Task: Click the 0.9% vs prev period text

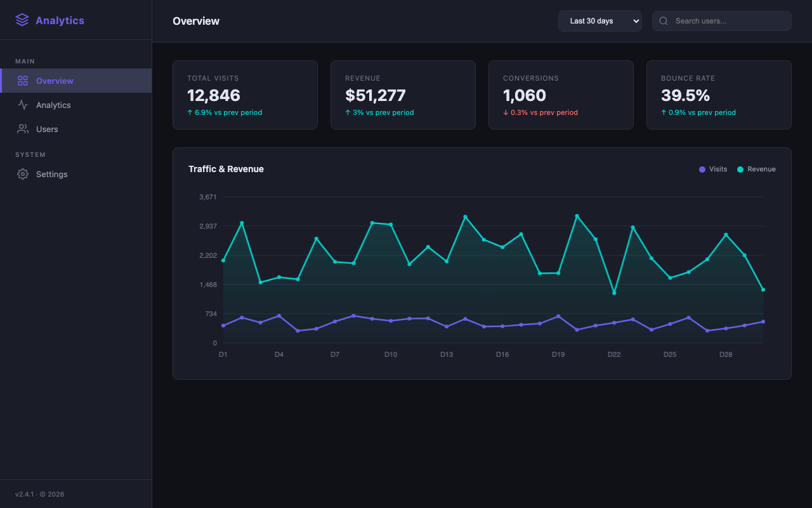Action: point(698,112)
